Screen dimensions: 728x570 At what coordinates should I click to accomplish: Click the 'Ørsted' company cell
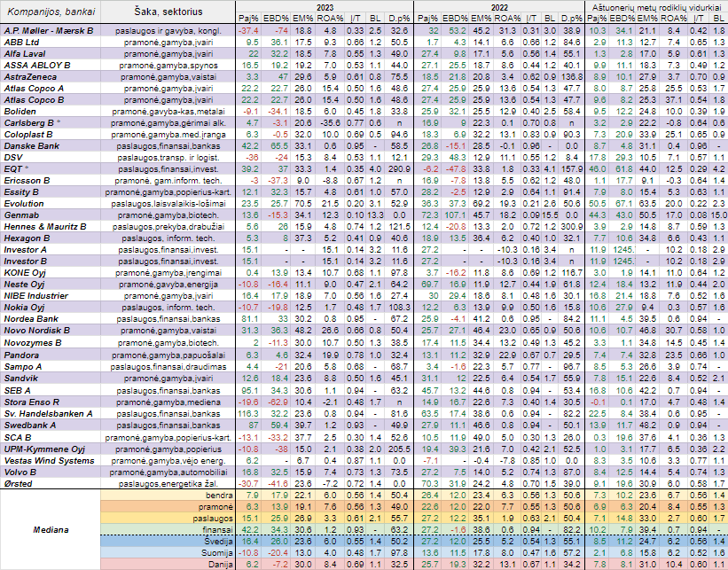[51, 484]
